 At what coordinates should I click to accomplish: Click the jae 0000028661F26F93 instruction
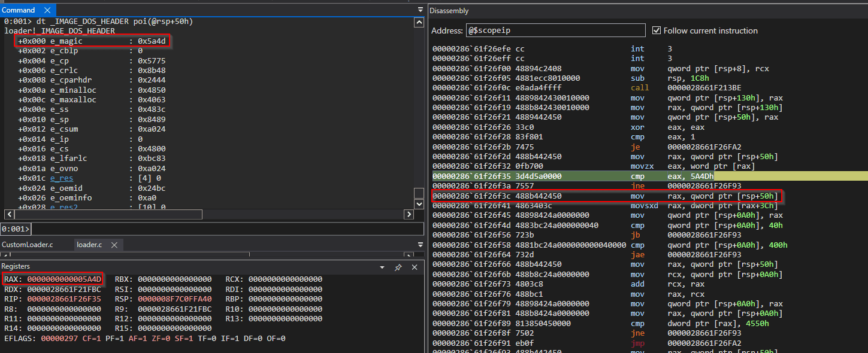click(x=685, y=254)
